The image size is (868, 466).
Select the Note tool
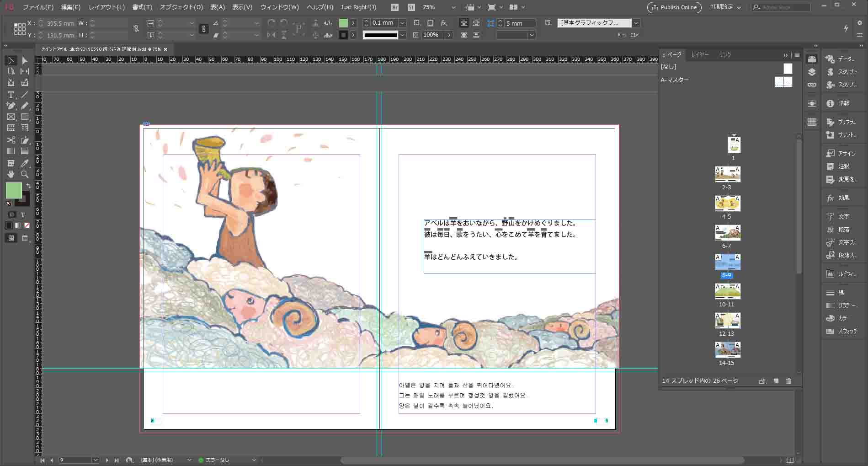click(11, 163)
